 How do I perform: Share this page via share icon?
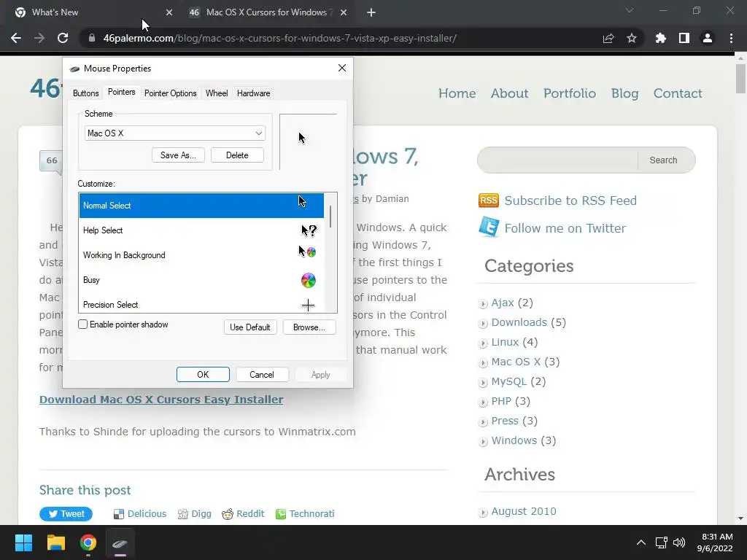point(608,38)
